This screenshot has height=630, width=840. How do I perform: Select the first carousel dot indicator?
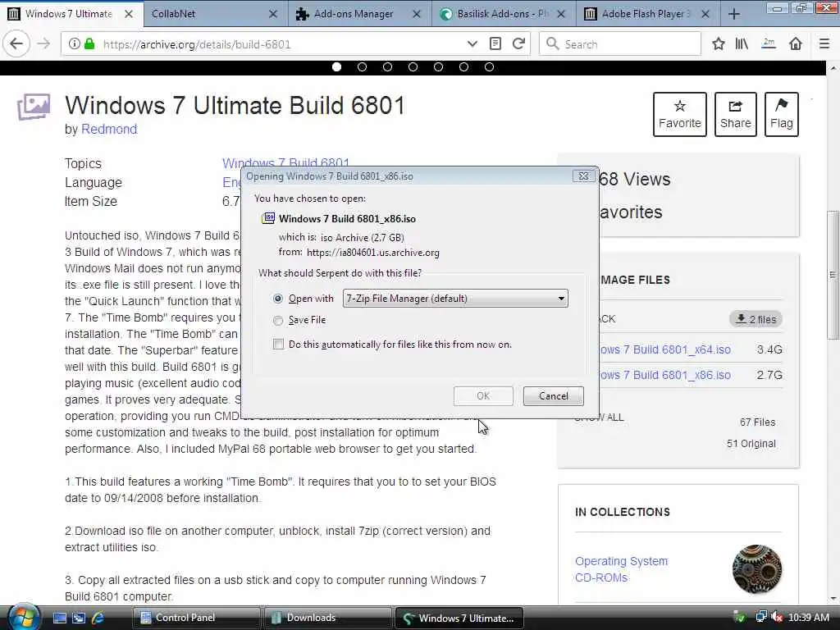pyautogui.click(x=336, y=67)
